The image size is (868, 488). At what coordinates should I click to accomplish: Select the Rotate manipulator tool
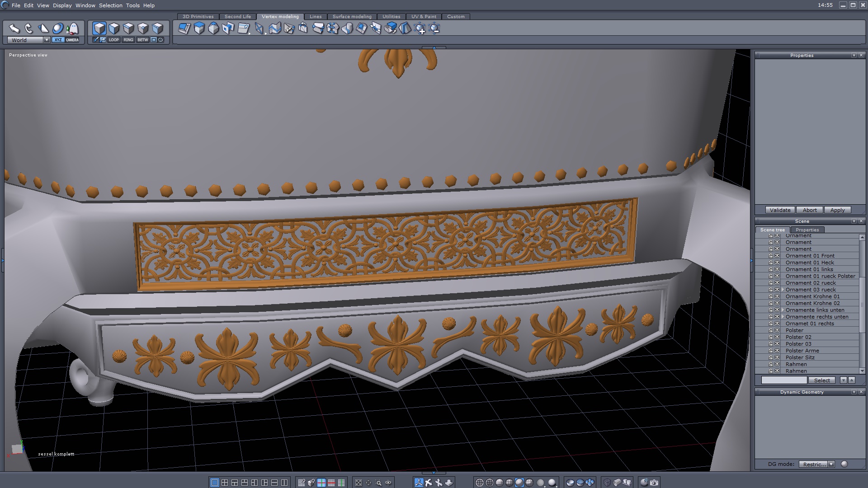coord(29,28)
